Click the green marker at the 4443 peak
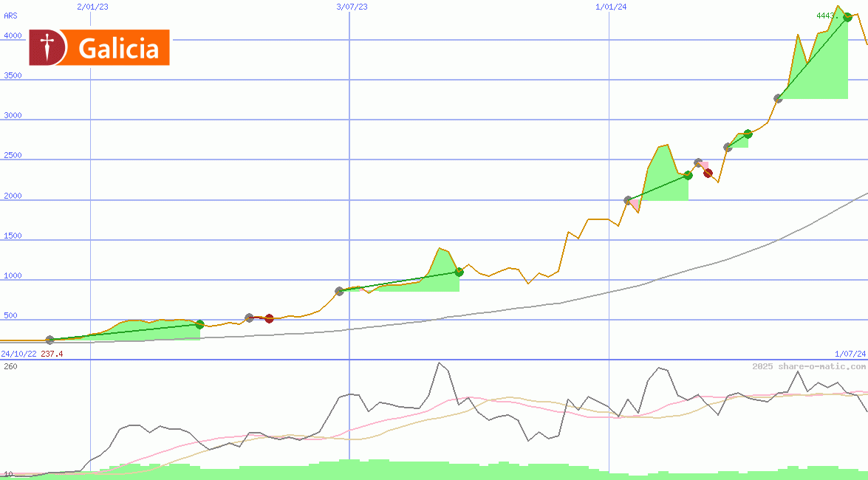The width and height of the screenshot is (868, 480). [847, 17]
